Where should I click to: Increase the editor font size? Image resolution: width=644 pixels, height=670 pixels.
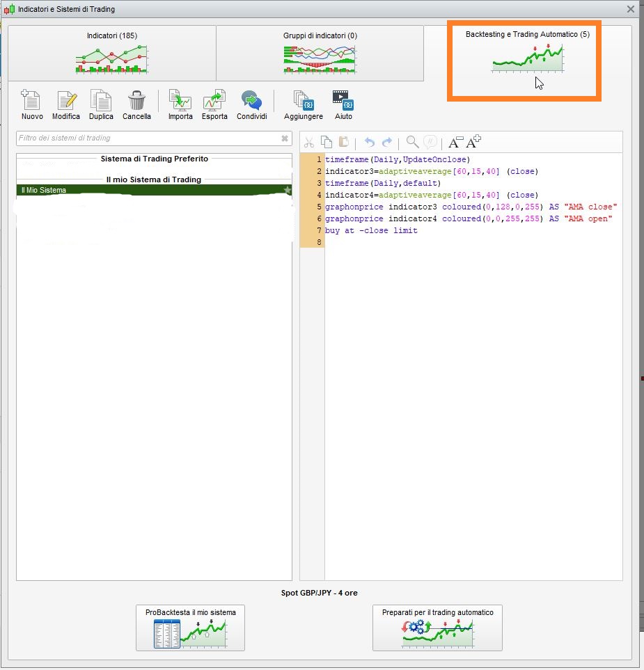coord(473,142)
